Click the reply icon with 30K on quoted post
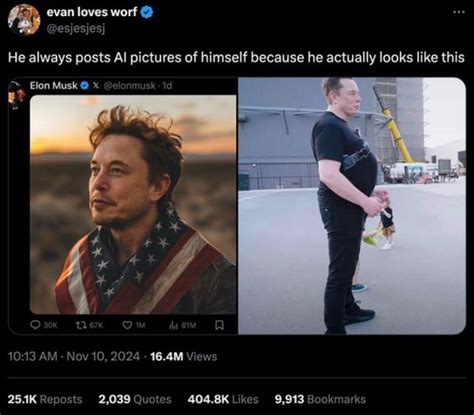Viewport: 474px width, 415px height. click(x=35, y=325)
